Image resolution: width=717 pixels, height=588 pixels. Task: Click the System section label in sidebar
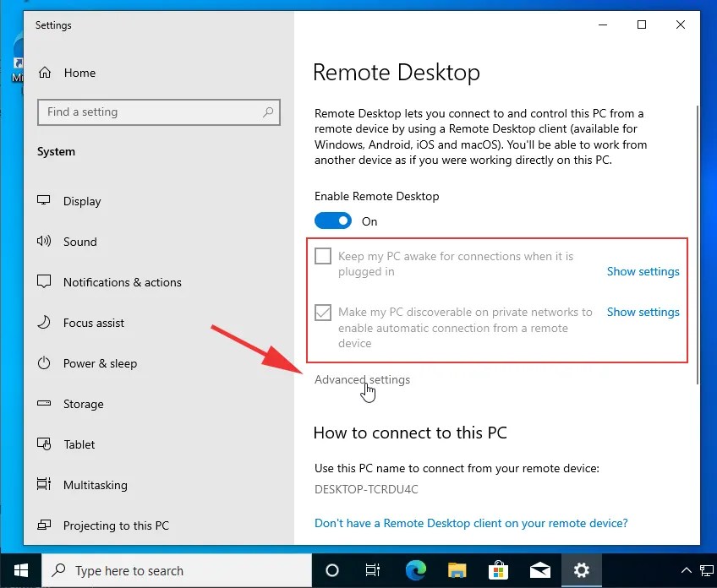click(56, 152)
